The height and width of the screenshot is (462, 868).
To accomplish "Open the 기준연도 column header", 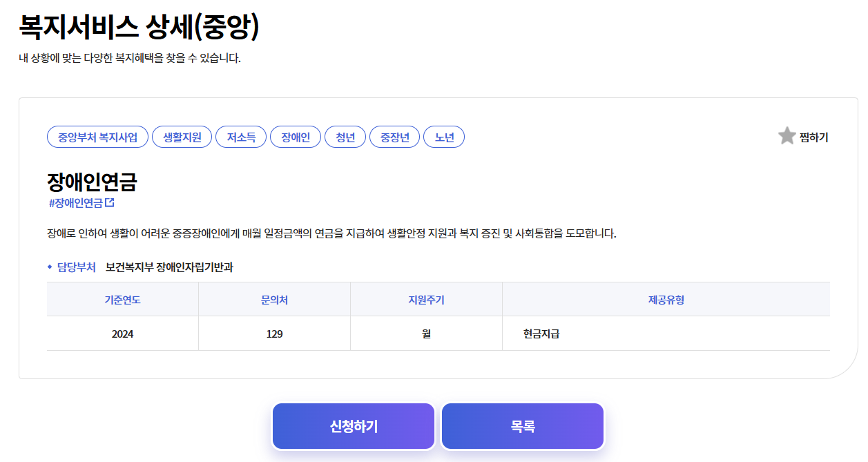I will (x=122, y=298).
